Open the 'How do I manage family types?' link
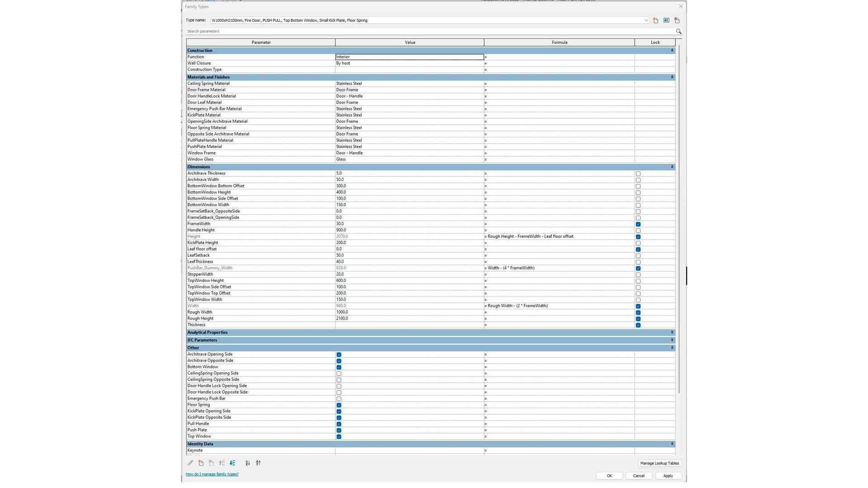Image resolution: width=868 pixels, height=488 pixels. coord(212,474)
